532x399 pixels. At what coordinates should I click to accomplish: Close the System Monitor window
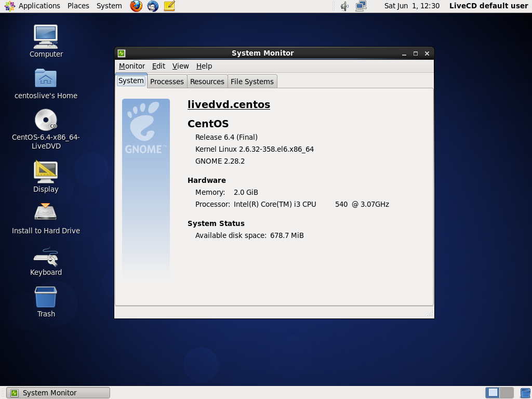click(x=427, y=54)
